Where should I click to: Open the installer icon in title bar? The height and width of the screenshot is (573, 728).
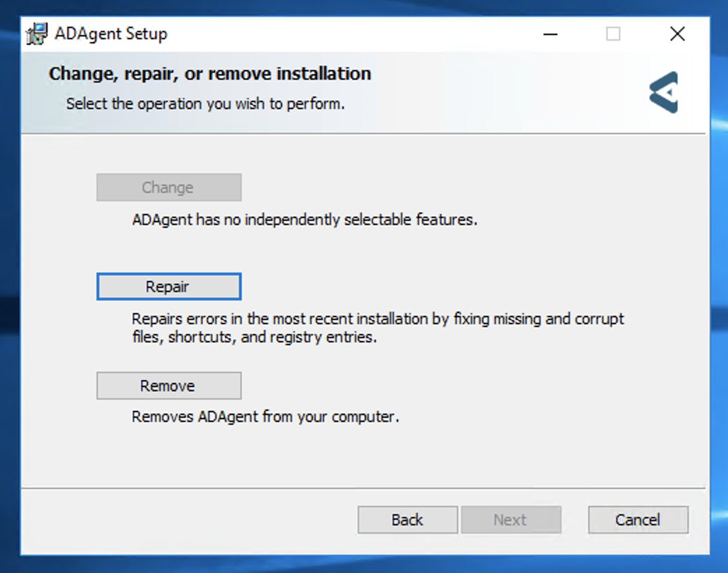tap(37, 34)
